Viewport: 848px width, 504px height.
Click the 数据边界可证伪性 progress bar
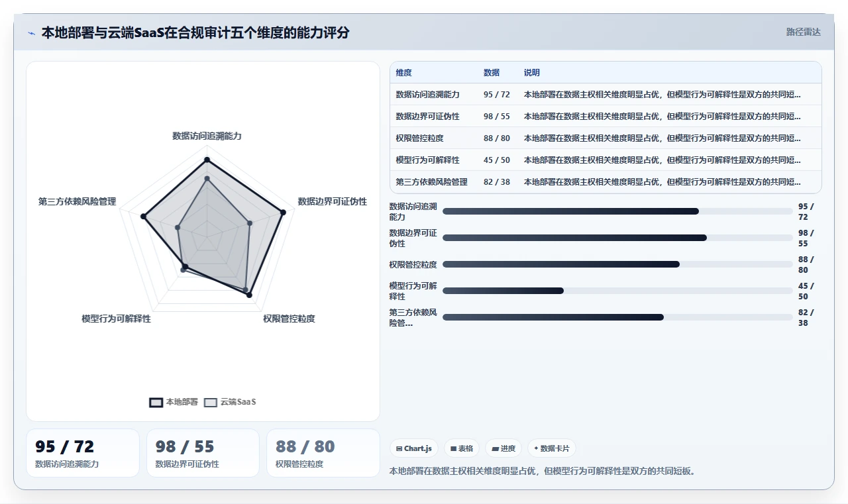point(617,238)
